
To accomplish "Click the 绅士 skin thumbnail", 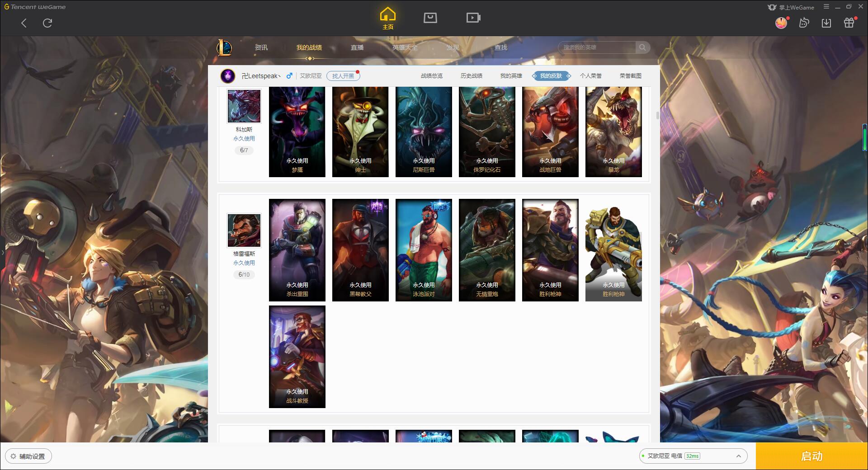I will (360, 132).
